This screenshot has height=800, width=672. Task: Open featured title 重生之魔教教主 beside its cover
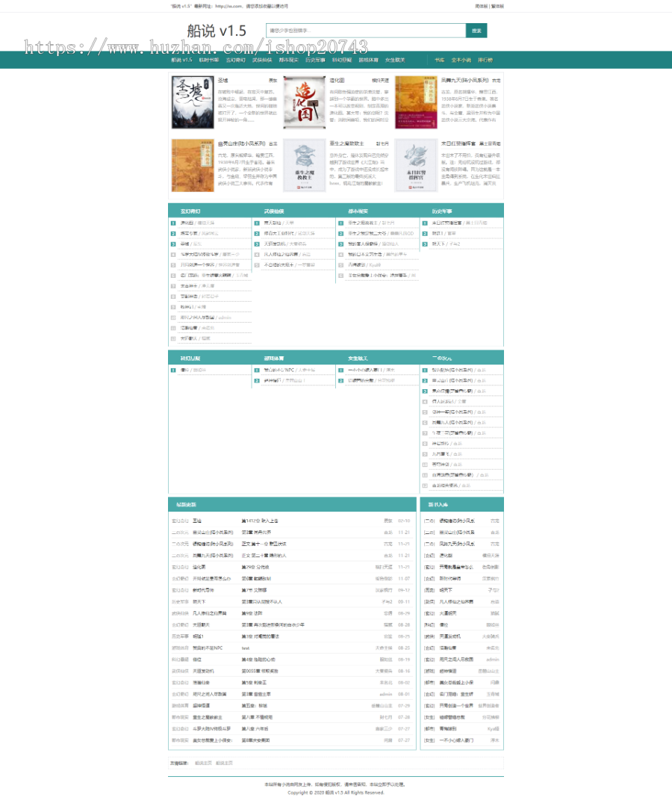pos(346,144)
